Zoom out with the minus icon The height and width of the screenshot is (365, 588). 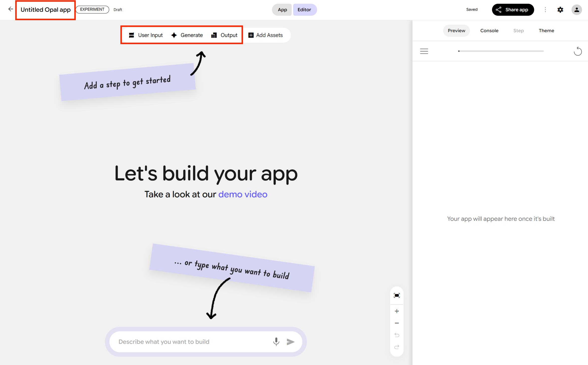pos(397,323)
